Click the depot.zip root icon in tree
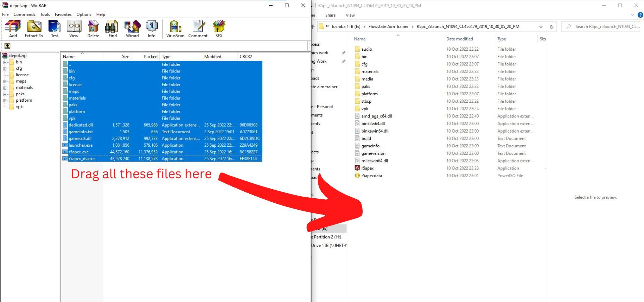644x302 pixels. pyautogui.click(x=5, y=56)
